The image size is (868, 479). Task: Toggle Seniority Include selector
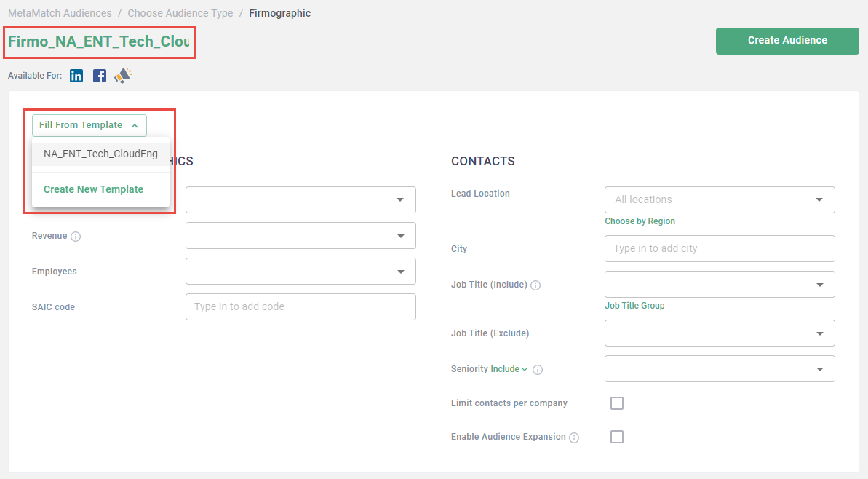[x=509, y=370]
